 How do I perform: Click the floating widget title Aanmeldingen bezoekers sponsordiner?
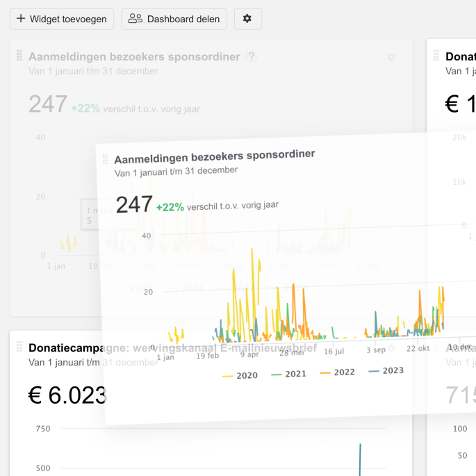click(215, 156)
